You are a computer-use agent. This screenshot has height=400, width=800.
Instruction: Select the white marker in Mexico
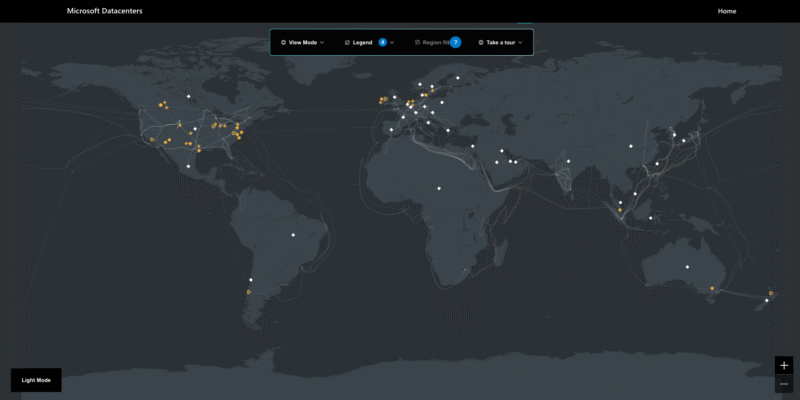[188, 166]
